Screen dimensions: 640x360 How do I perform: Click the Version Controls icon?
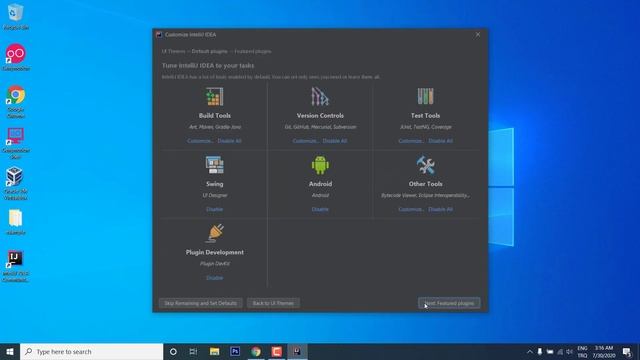320,97
